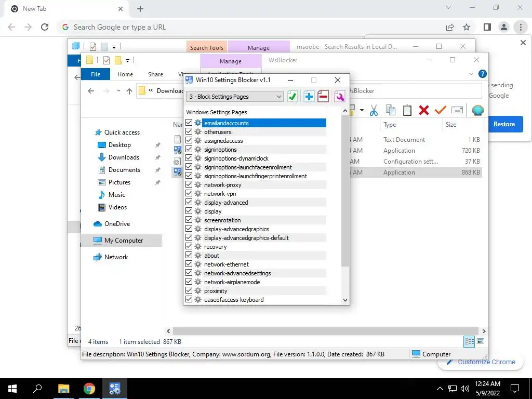
Task: Toggle the recovery checkbox
Action: pyautogui.click(x=189, y=246)
